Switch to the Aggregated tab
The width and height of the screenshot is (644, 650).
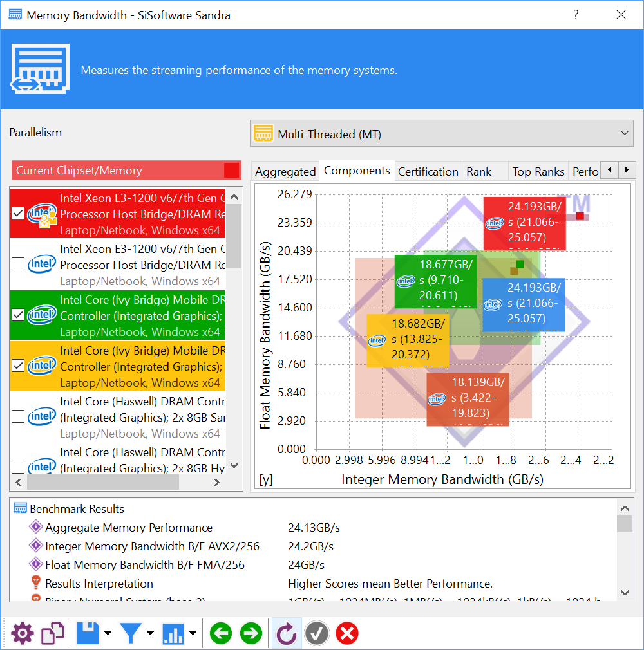[x=285, y=172]
